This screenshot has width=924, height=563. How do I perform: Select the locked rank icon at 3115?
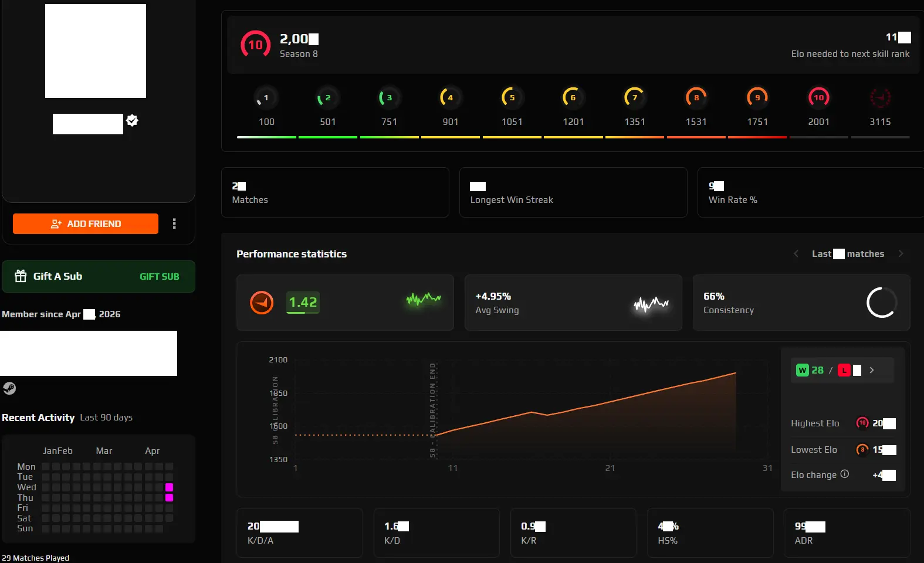coord(880,97)
